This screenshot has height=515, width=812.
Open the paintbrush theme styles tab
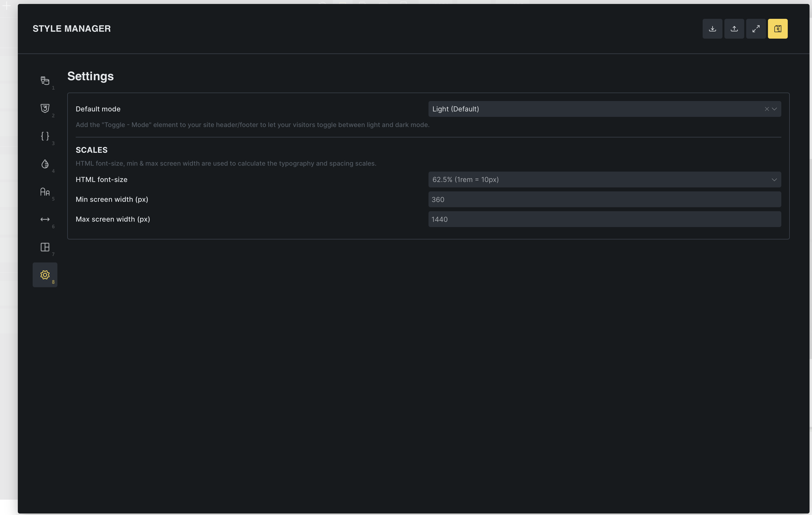pyautogui.click(x=45, y=81)
